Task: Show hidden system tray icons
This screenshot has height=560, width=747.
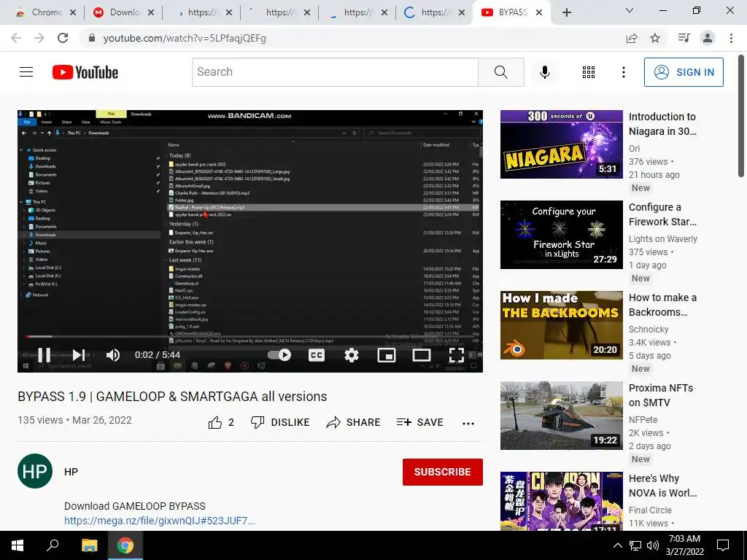Action: (617, 545)
